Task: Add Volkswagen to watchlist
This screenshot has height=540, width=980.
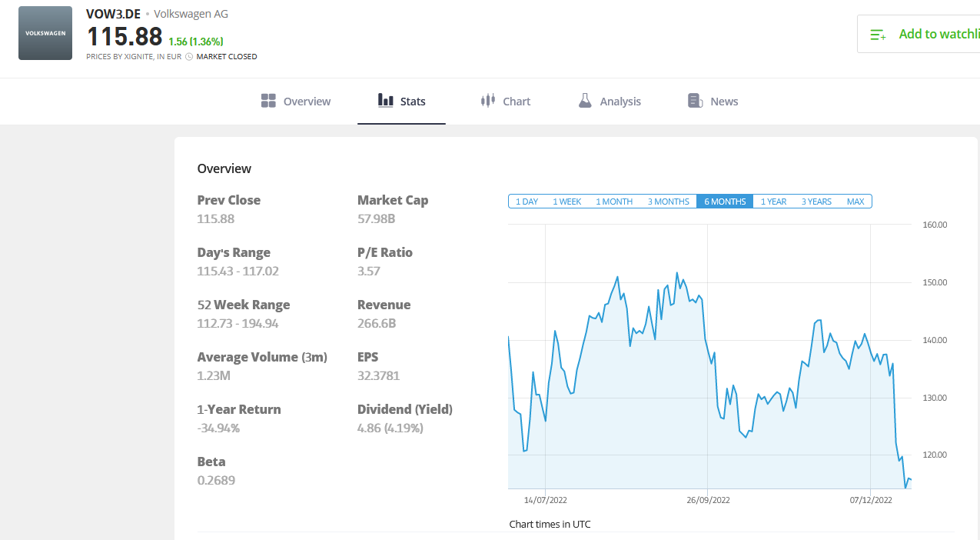Action: point(919,34)
